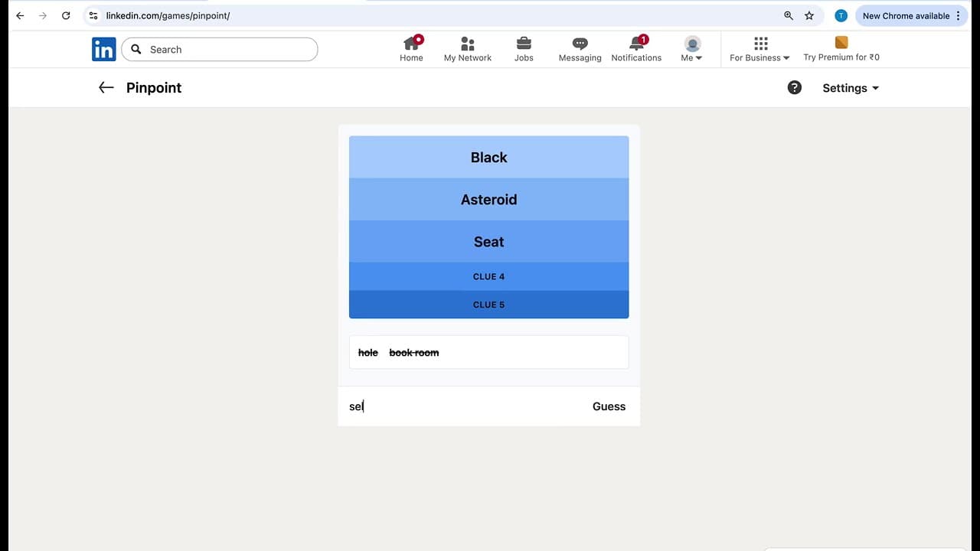This screenshot has height=551, width=980.
Task: Open the Jobs section
Action: (x=524, y=47)
